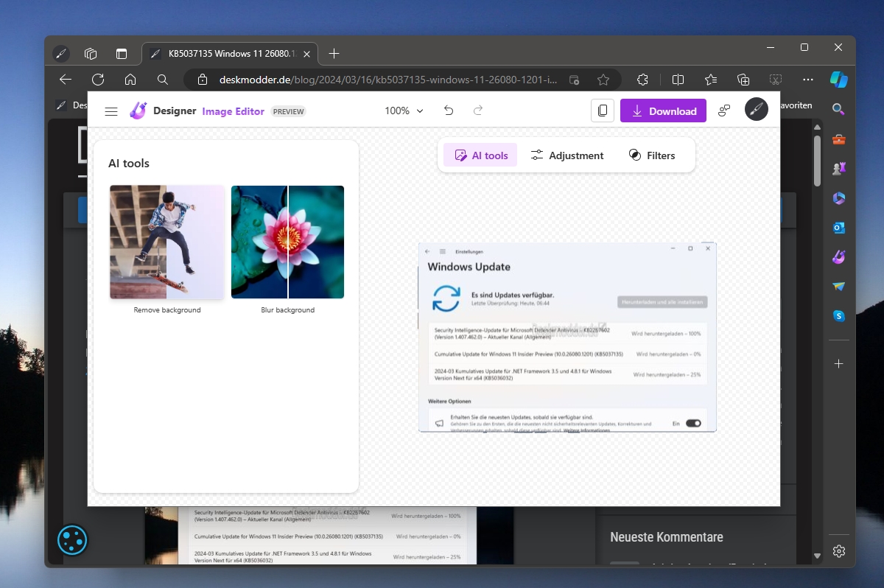This screenshot has width=884, height=588.
Task: Click the webpage vertical scrollbar
Action: click(817, 162)
